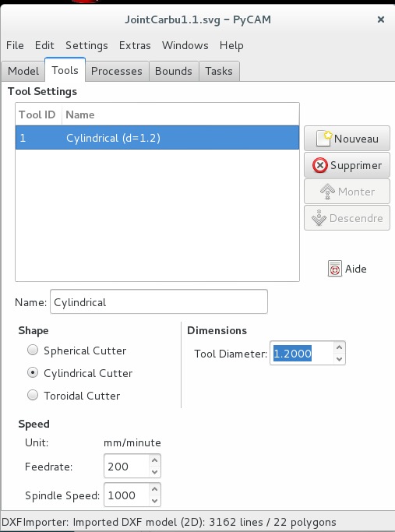Open the Settings menu
The image size is (395, 532).
tap(86, 45)
